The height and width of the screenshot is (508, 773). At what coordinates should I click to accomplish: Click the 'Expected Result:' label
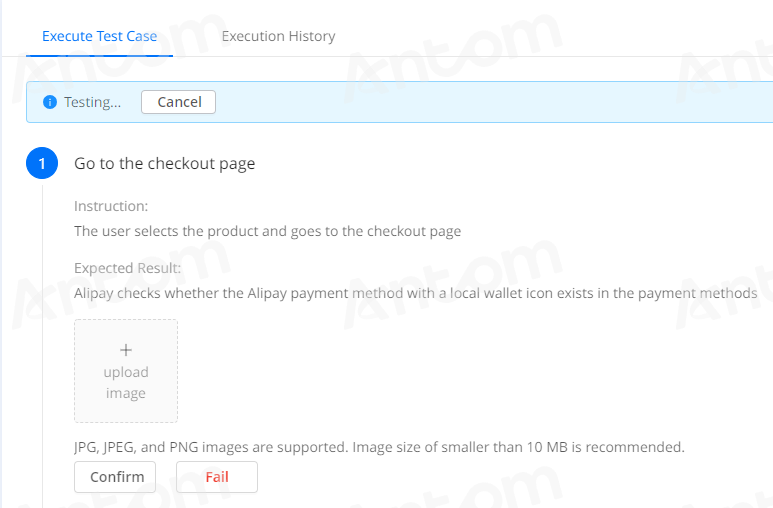[x=127, y=268]
